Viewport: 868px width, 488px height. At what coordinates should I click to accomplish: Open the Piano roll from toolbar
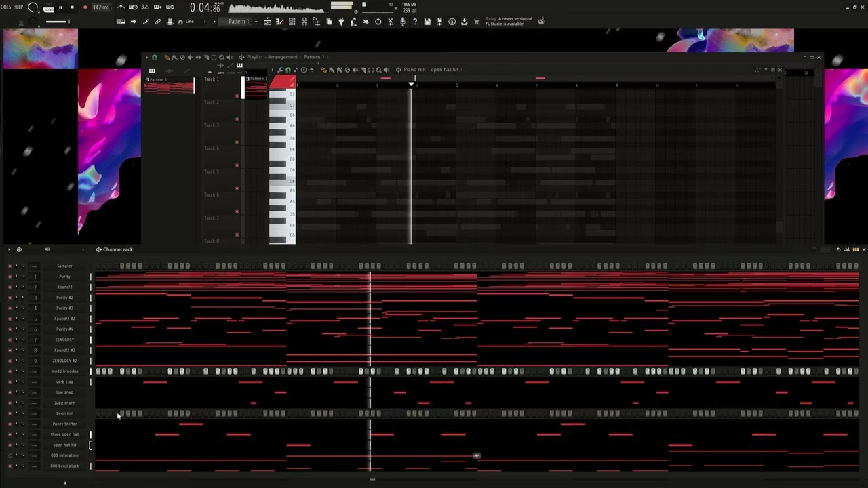pyautogui.click(x=280, y=22)
